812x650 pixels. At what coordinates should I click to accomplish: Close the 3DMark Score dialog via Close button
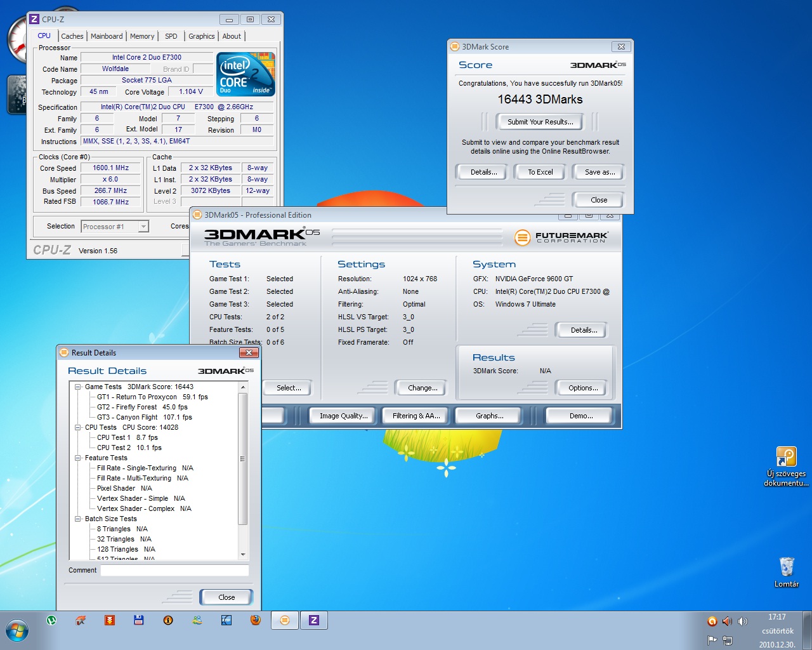(598, 200)
